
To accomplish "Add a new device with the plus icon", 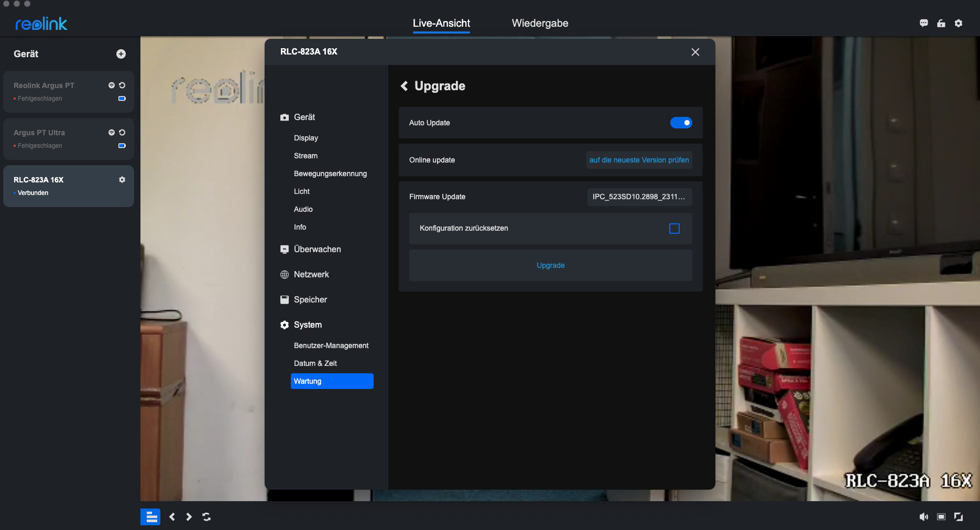I will [121, 54].
